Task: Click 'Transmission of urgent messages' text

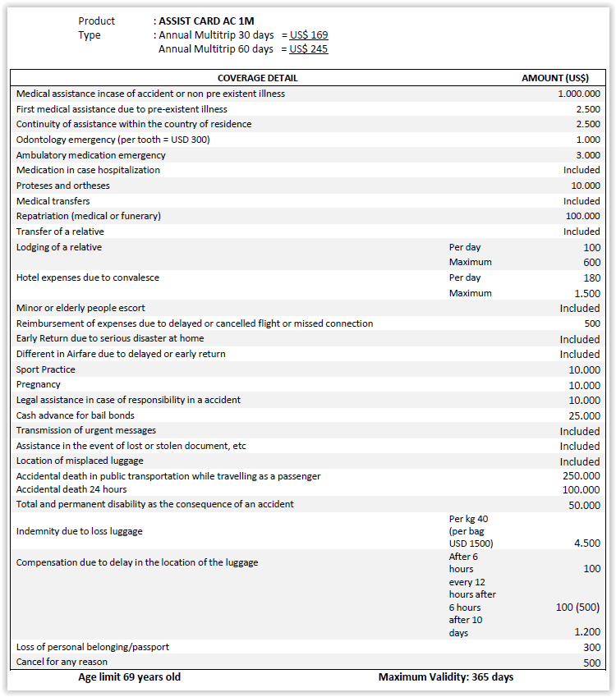Action: [86, 430]
